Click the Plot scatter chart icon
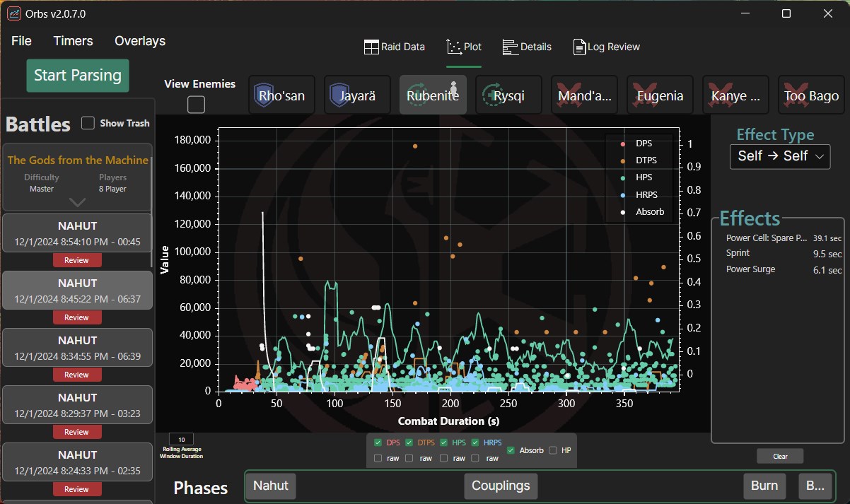The image size is (850, 504). [454, 47]
